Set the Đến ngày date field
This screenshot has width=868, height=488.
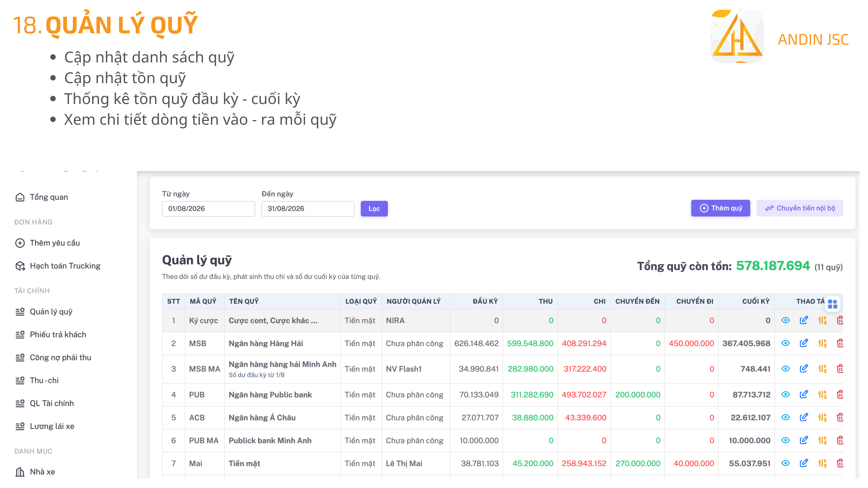click(308, 209)
